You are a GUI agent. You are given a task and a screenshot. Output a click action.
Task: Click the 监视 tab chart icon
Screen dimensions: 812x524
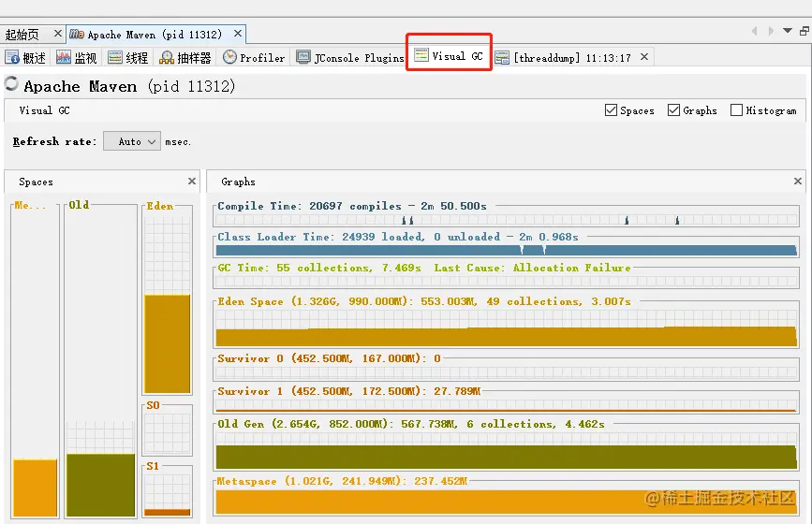(63, 57)
